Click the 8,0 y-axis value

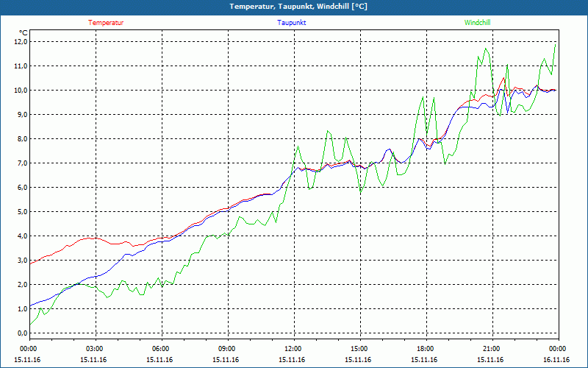click(x=22, y=139)
